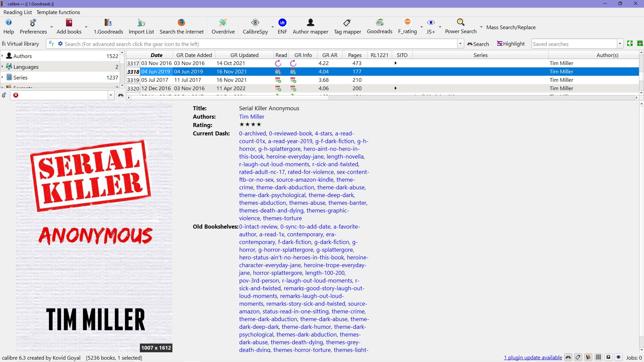Open the Saved searches dropdown

[x=620, y=44]
